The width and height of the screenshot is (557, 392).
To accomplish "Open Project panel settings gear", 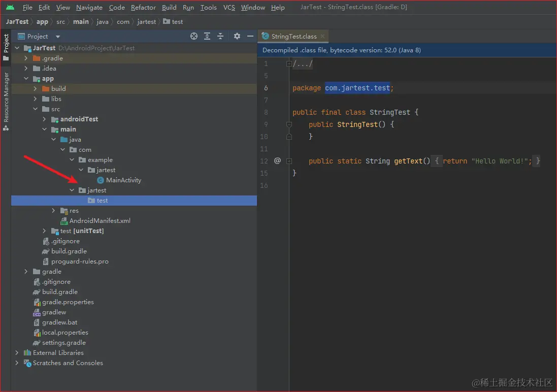I will (237, 36).
